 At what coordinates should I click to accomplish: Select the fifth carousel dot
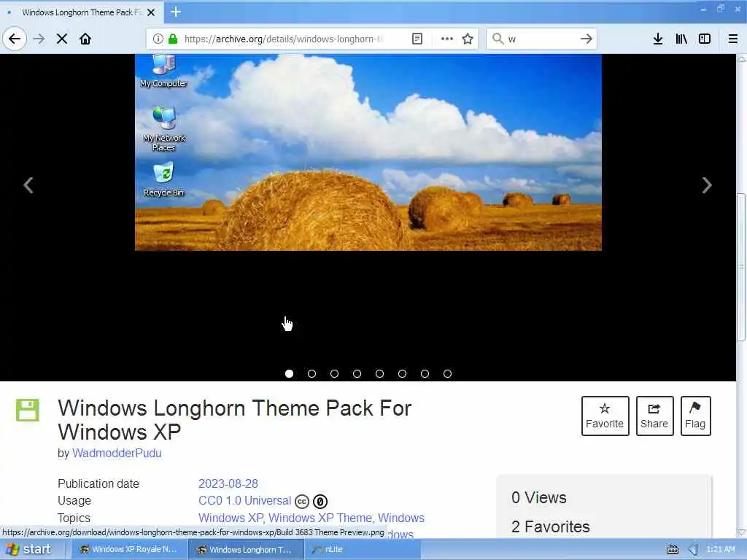(x=379, y=374)
